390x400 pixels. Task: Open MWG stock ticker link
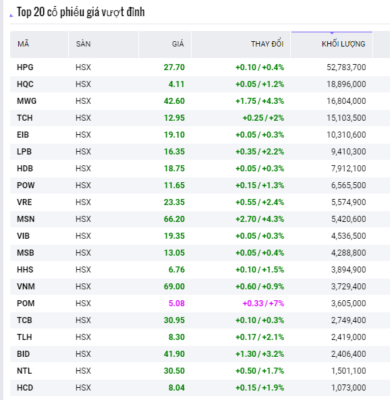(x=27, y=101)
